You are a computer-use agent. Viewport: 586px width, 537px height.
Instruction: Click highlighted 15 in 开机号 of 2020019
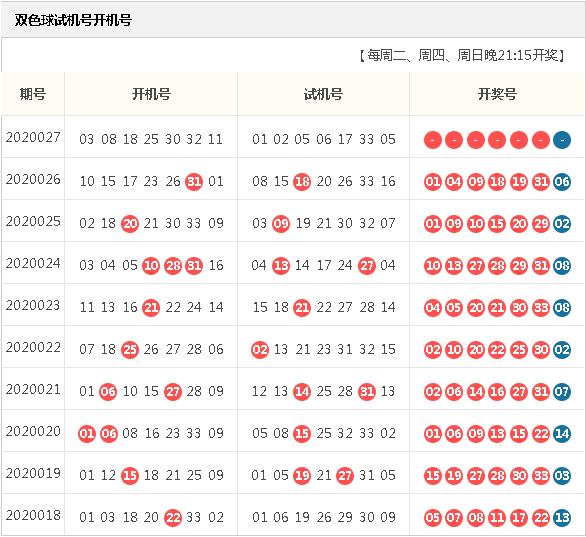pos(130,476)
